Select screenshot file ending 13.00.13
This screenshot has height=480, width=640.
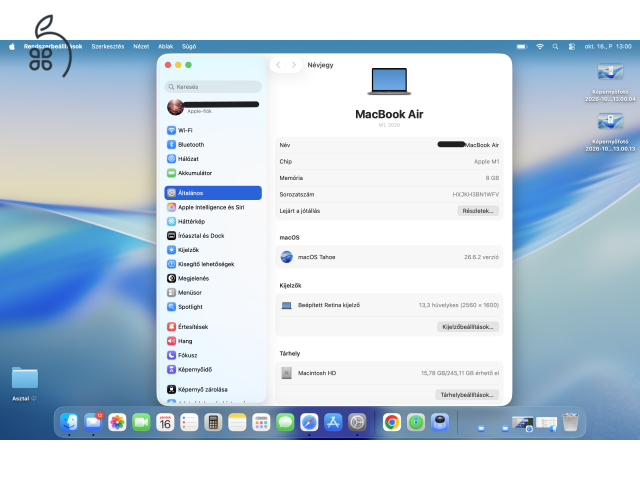pos(610,132)
